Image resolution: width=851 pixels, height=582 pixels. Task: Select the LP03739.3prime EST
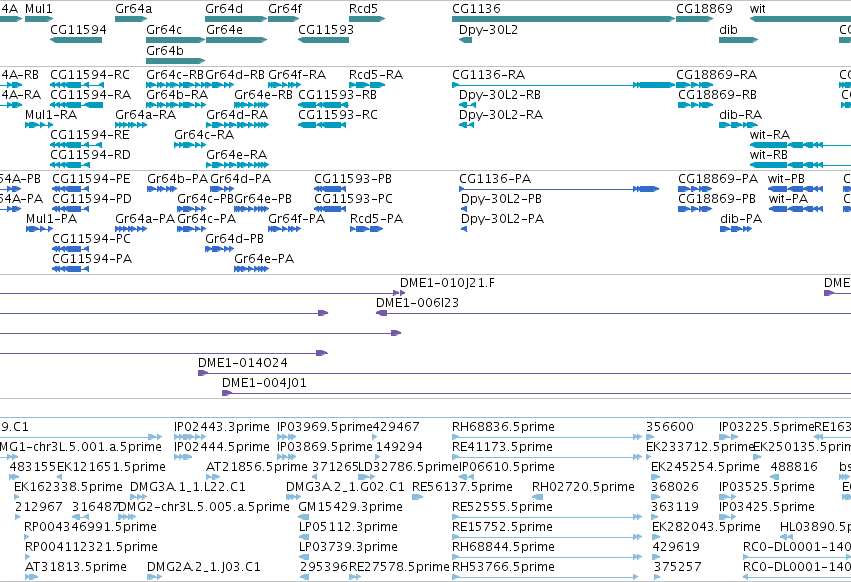click(304, 557)
